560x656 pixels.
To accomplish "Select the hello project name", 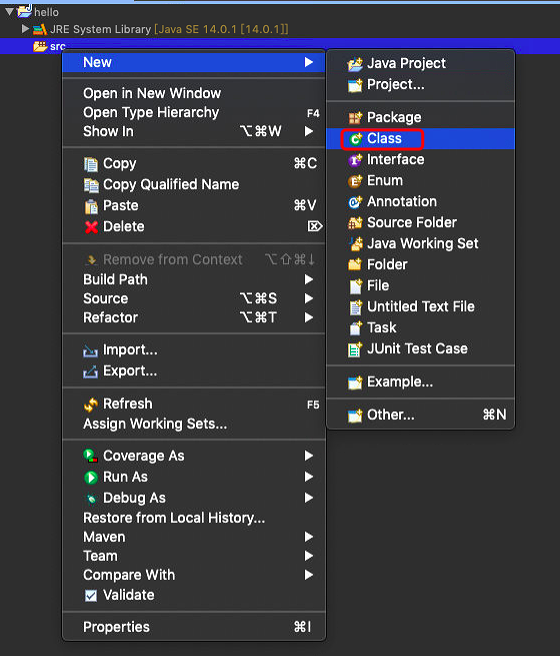I will coord(46,12).
